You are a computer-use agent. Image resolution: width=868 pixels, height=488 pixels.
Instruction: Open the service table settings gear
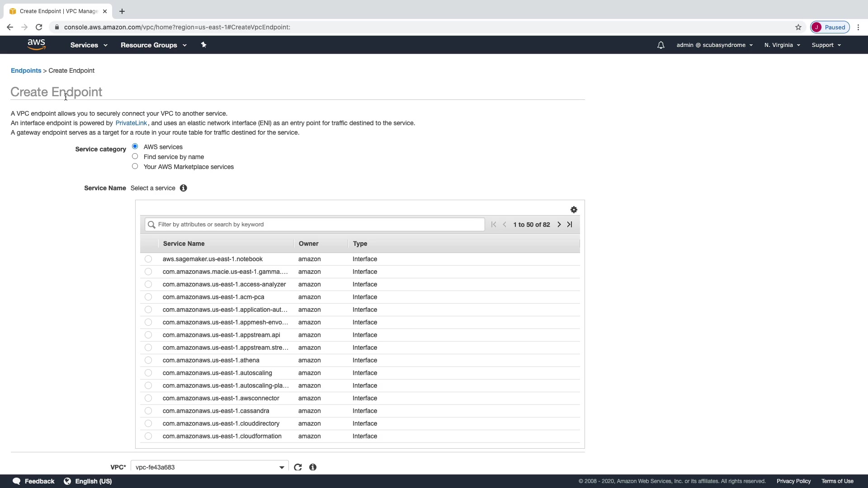coord(574,210)
